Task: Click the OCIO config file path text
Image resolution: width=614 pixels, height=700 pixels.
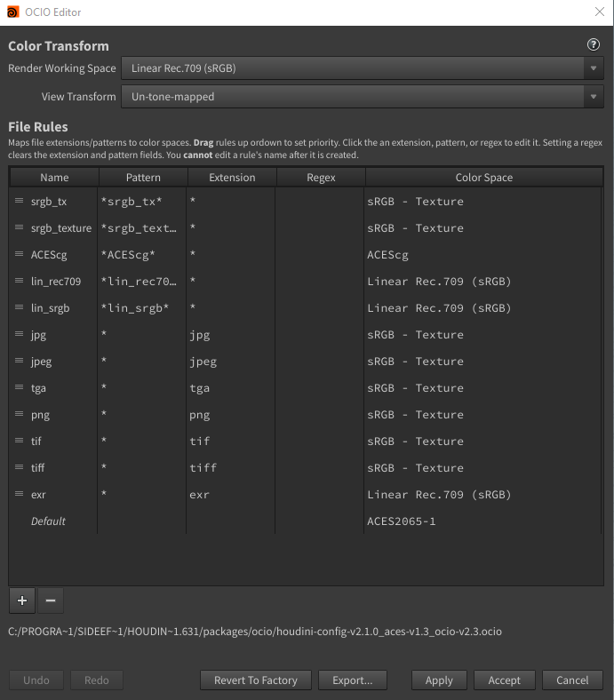Action: (x=255, y=632)
